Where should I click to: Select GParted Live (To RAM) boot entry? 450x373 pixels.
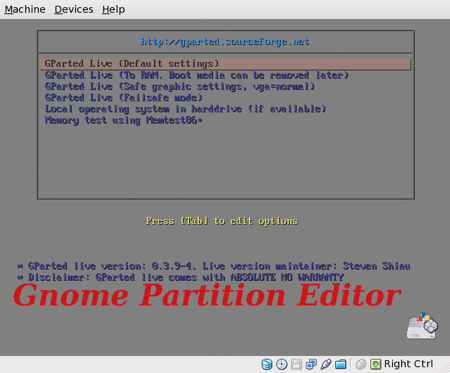[197, 75]
